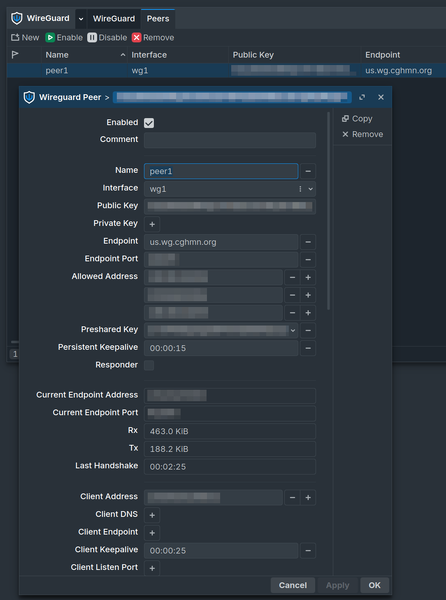Add entry after first Allowed Address
Screen dimensions: 446x600
(x=308, y=277)
